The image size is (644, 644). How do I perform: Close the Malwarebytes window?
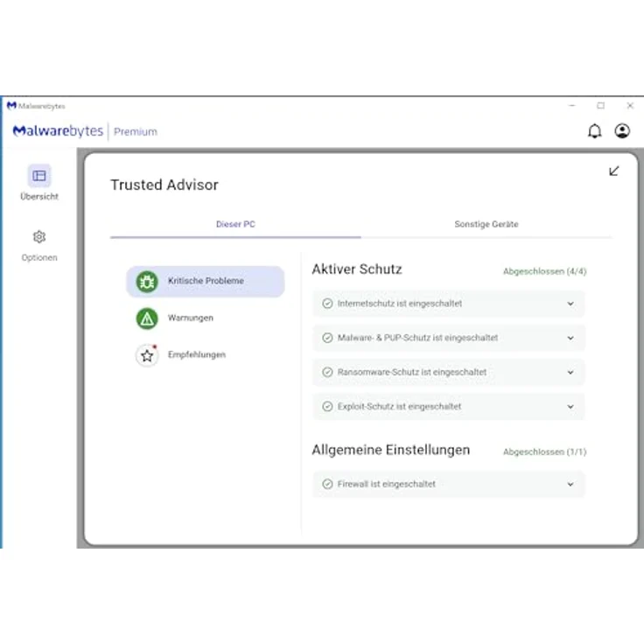(630, 106)
